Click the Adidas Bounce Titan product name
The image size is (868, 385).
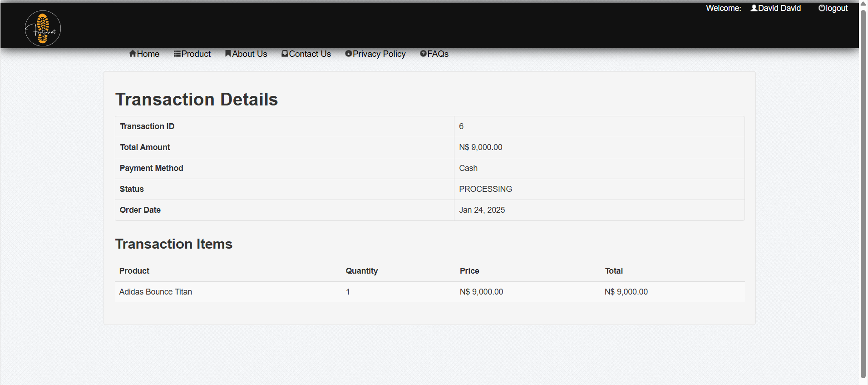point(156,292)
